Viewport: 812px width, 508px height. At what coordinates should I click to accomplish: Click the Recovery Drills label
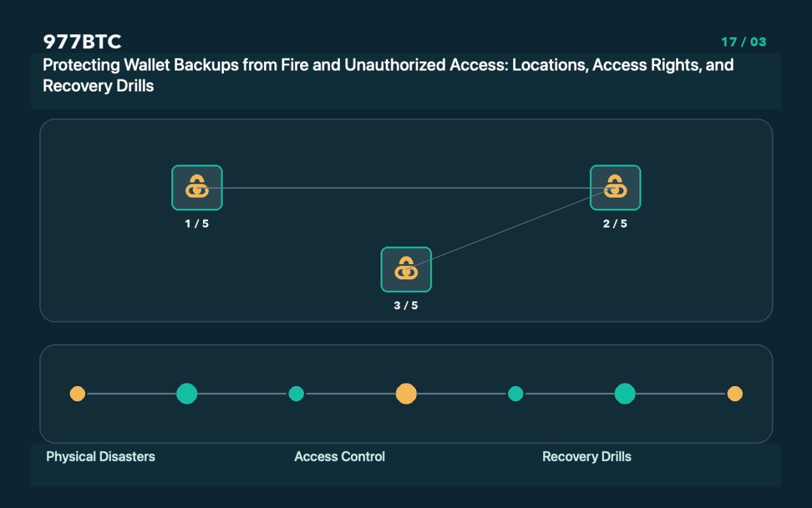[x=587, y=457]
